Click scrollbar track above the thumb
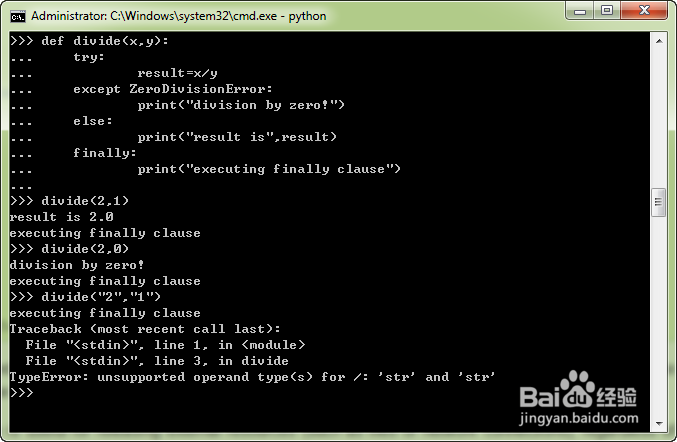The image size is (677, 442). tap(659, 118)
